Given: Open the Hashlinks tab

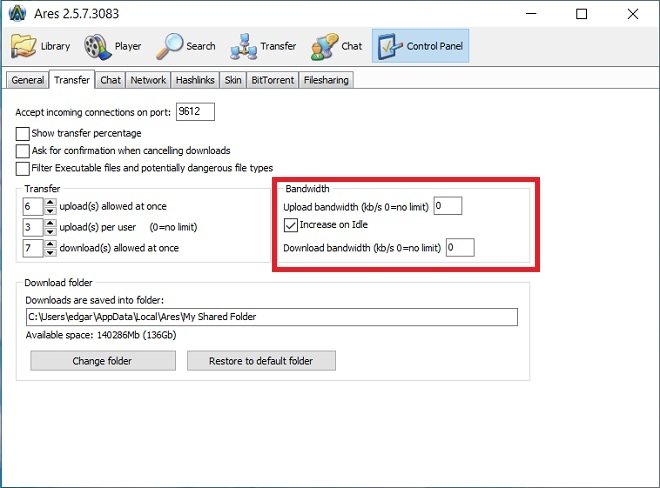Looking at the screenshot, I should [x=195, y=80].
